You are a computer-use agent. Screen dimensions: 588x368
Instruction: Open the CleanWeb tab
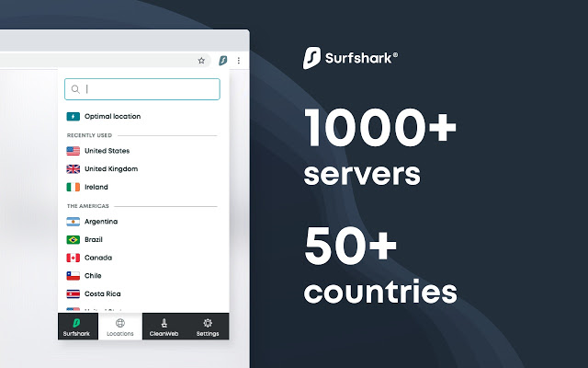coord(164,327)
